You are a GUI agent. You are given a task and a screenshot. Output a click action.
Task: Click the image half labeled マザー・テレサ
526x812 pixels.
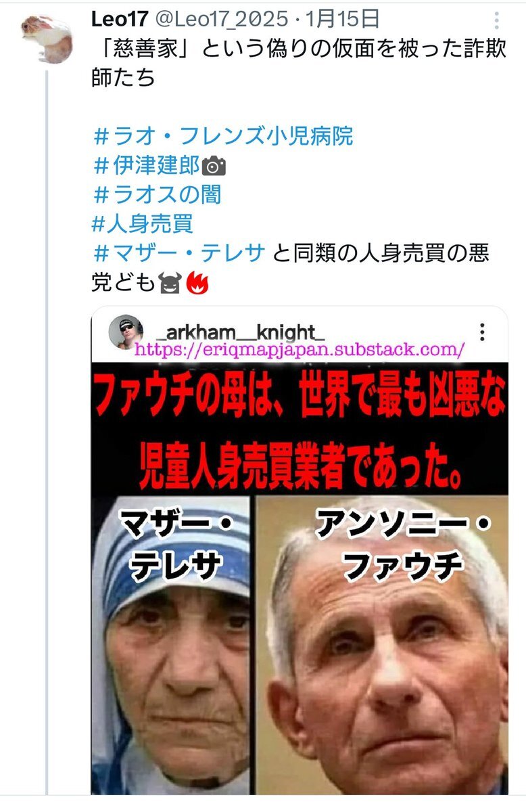(x=172, y=644)
